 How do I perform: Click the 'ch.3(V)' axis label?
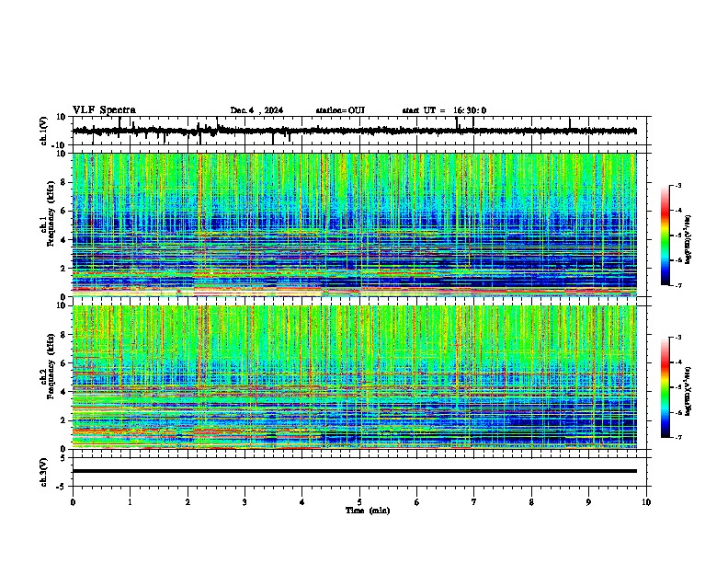pos(44,473)
